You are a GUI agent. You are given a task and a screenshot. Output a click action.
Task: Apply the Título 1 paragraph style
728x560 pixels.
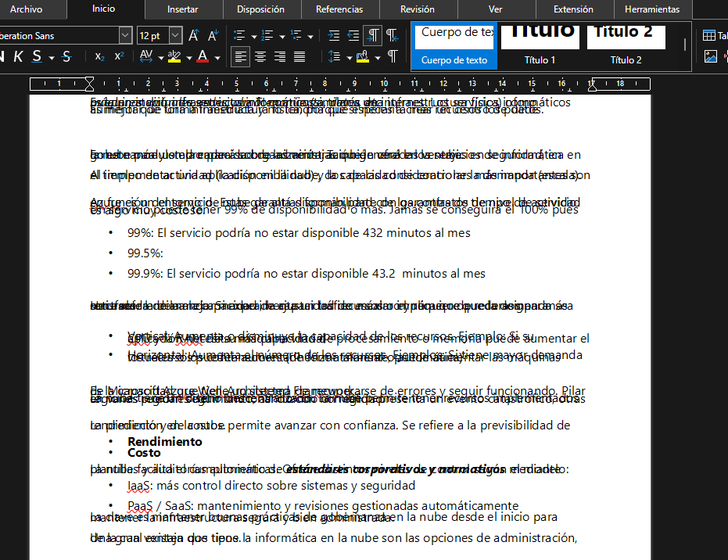tap(540, 45)
